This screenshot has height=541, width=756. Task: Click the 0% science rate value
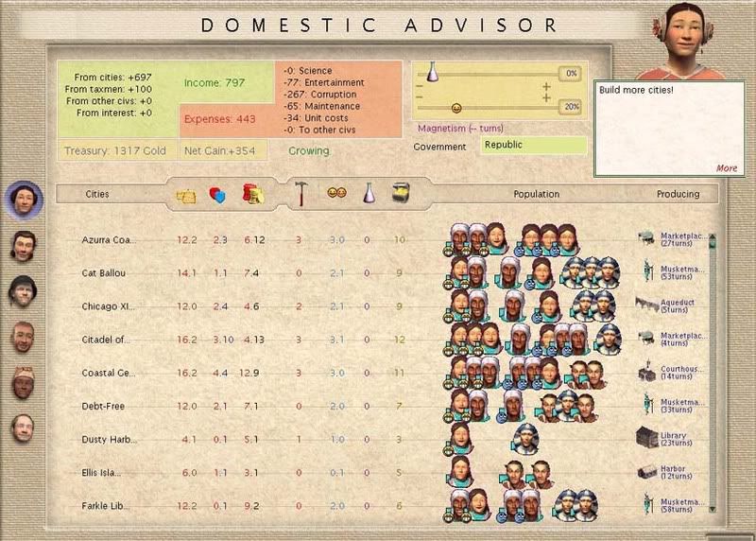coord(572,74)
